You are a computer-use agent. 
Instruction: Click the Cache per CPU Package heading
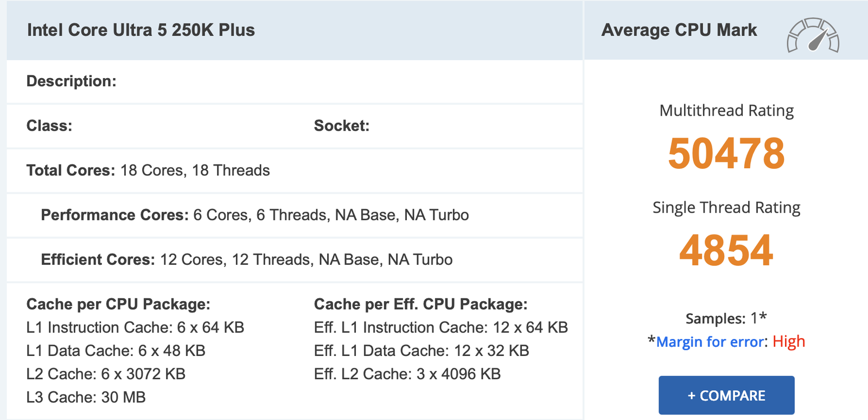coord(118,304)
